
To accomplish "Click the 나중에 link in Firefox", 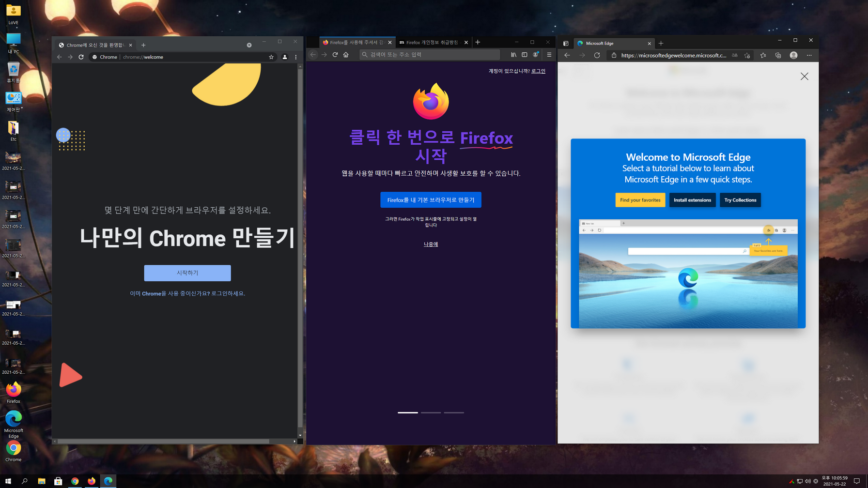I will (x=431, y=244).
